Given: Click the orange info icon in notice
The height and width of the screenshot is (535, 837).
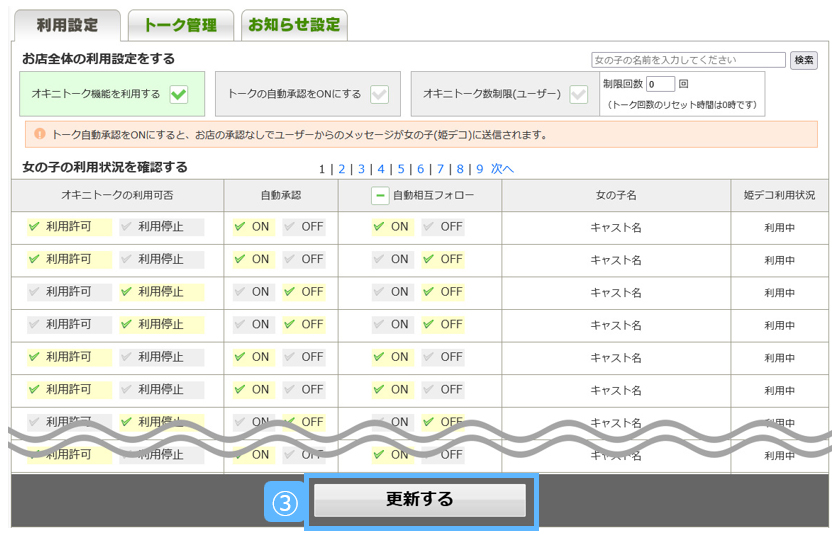Looking at the screenshot, I should pyautogui.click(x=40, y=134).
